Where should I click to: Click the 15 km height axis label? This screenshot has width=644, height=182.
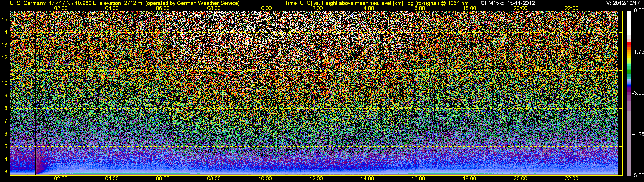point(5,19)
